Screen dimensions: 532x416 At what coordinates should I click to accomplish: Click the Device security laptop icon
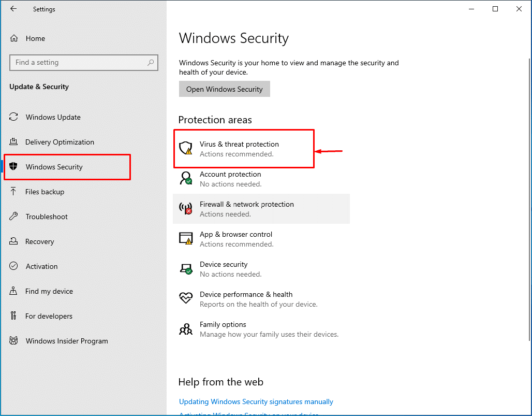tap(186, 269)
